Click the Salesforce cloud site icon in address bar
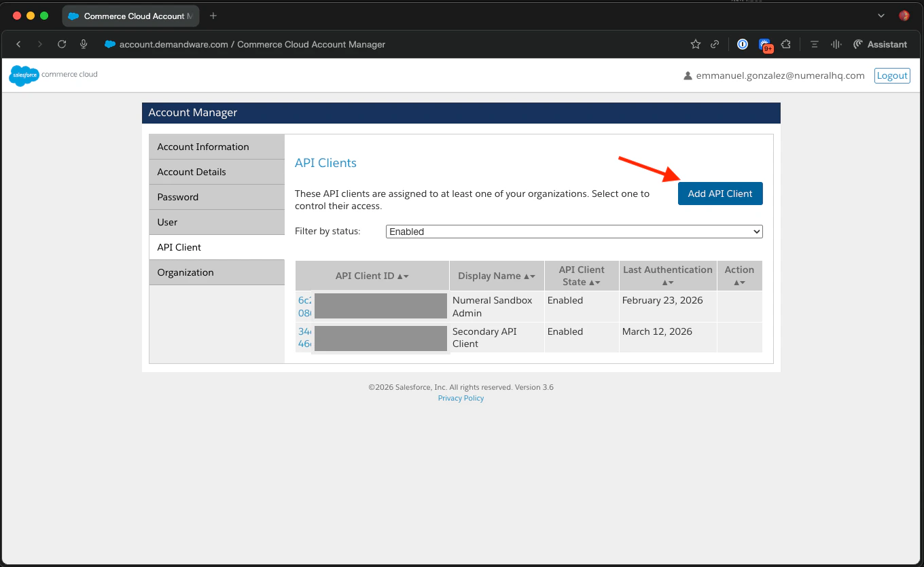This screenshot has width=924, height=567. point(109,44)
